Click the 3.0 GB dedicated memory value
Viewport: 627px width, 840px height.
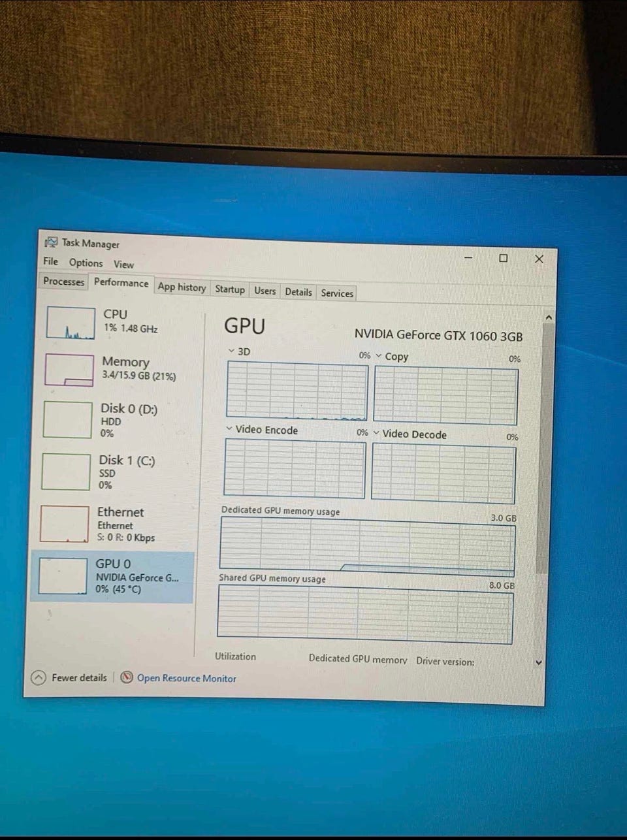pyautogui.click(x=504, y=518)
